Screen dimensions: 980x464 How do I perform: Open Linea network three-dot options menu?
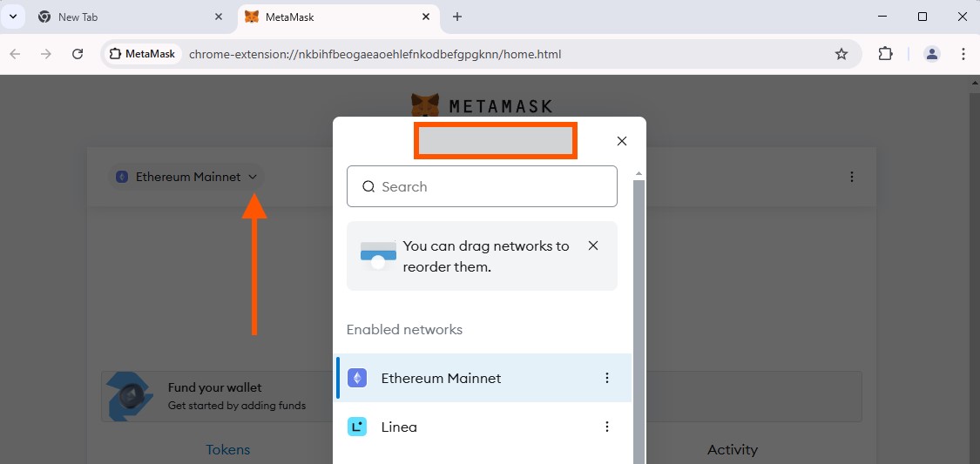point(607,427)
